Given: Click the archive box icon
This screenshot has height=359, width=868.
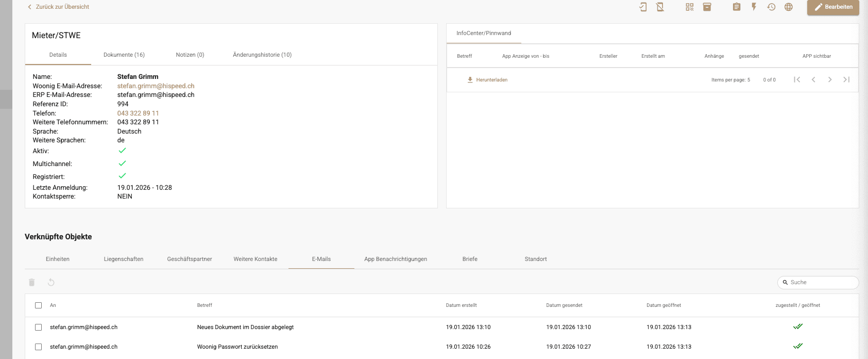Looking at the screenshot, I should (707, 7).
